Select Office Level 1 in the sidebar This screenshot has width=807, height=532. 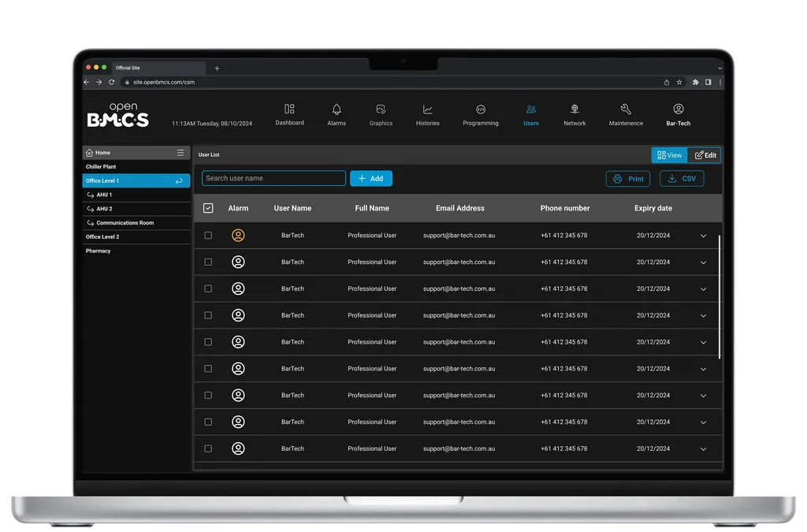pos(136,180)
